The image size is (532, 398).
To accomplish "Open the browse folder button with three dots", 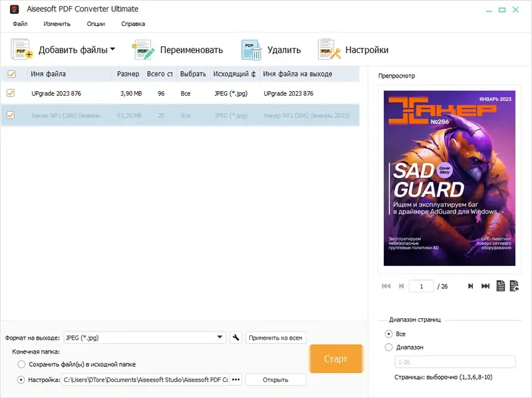I will click(236, 379).
